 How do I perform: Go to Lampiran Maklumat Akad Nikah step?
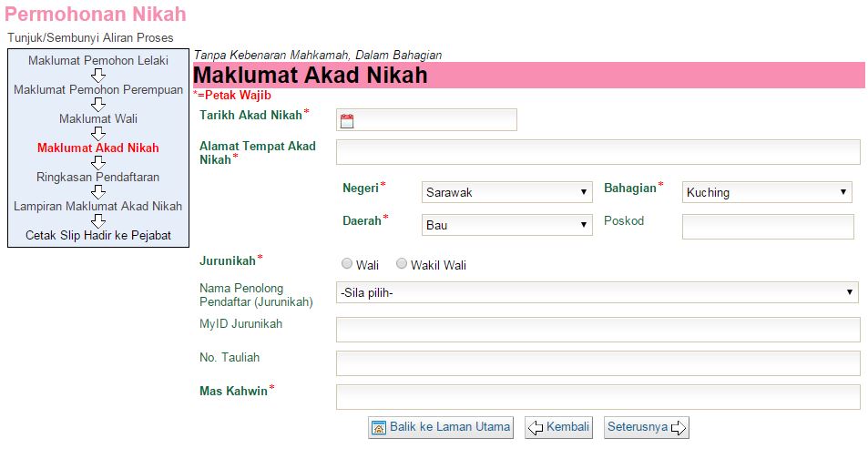point(98,206)
